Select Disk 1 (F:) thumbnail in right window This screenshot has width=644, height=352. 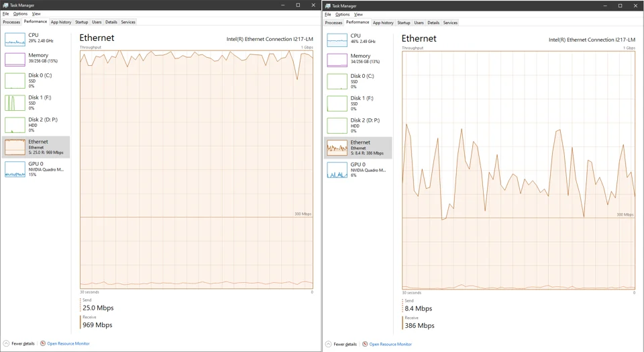point(337,103)
